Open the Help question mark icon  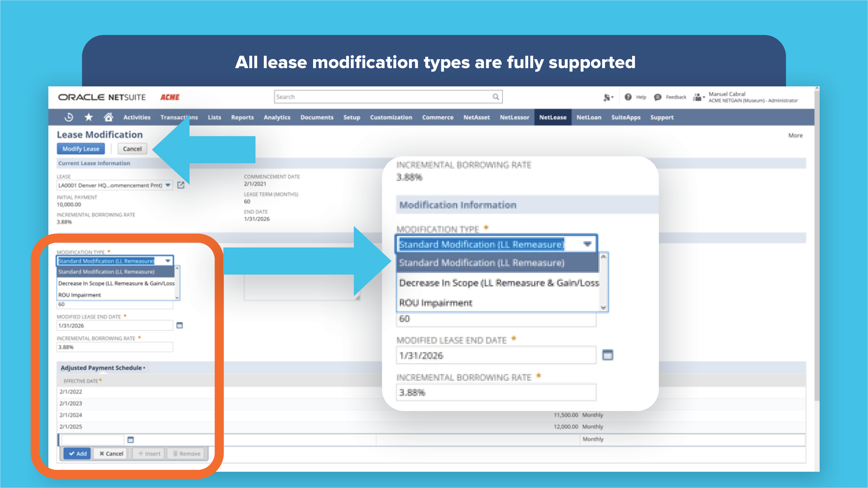click(x=628, y=97)
